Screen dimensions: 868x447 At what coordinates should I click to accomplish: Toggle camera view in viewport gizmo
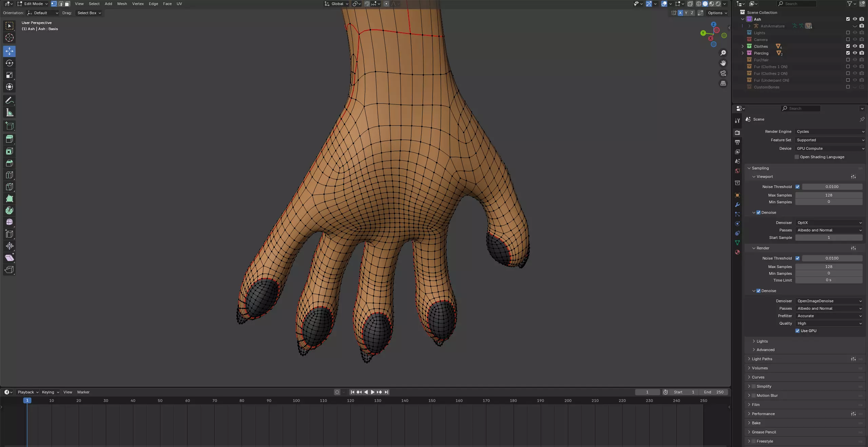pyautogui.click(x=723, y=73)
